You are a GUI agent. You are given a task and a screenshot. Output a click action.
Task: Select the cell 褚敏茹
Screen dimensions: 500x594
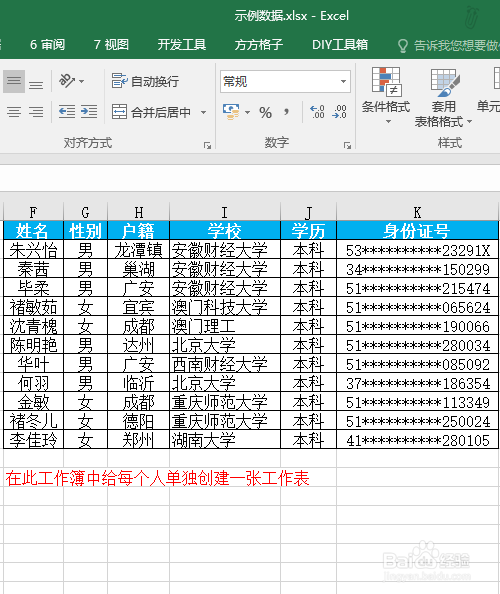pyautogui.click(x=33, y=306)
